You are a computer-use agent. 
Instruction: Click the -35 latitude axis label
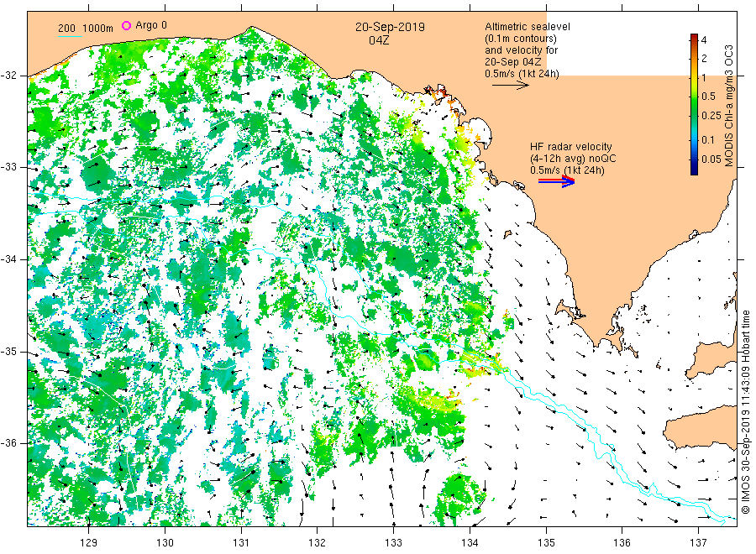8,351
